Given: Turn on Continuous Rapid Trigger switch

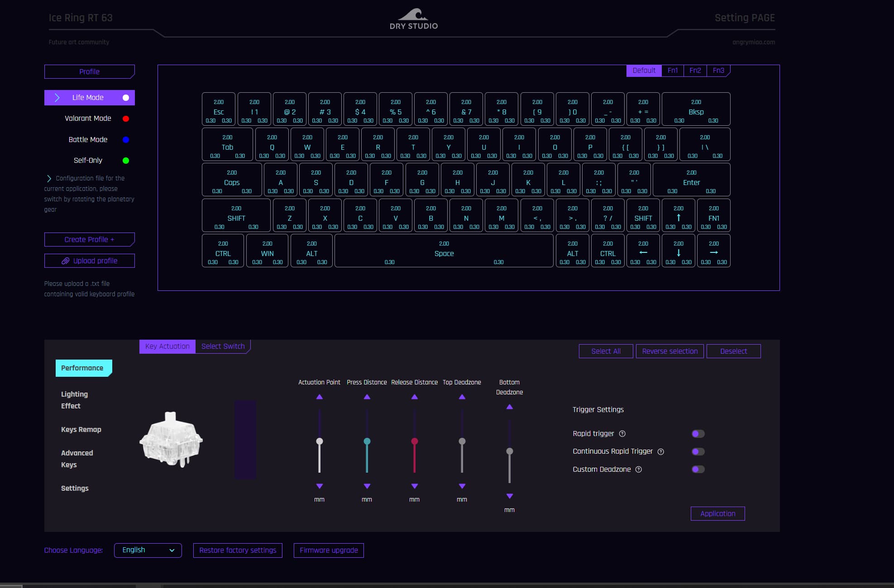Looking at the screenshot, I should pyautogui.click(x=698, y=452).
